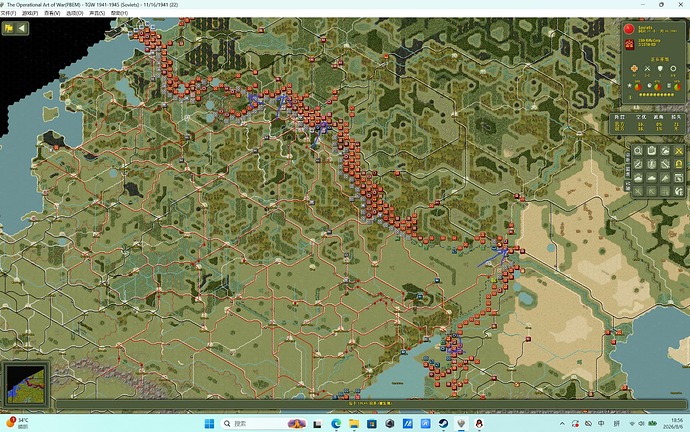
Task: Click the white shield icon in unit panel
Action: (x=660, y=68)
